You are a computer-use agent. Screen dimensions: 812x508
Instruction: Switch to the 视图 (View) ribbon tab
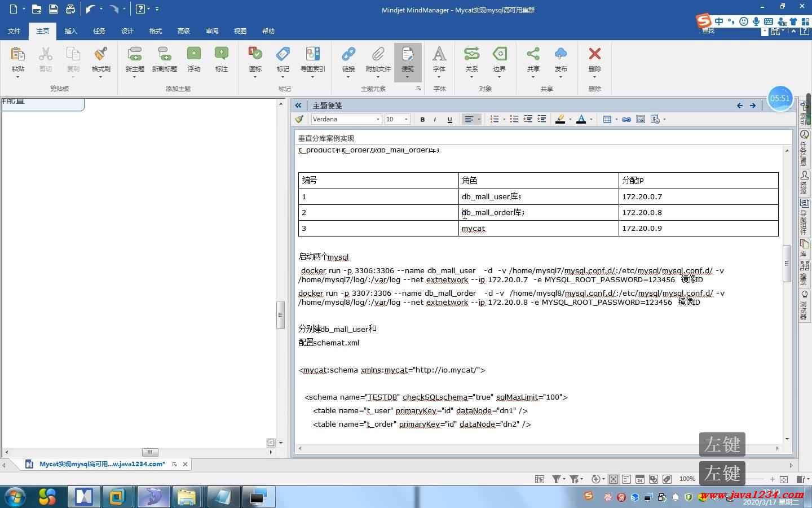[x=240, y=31]
